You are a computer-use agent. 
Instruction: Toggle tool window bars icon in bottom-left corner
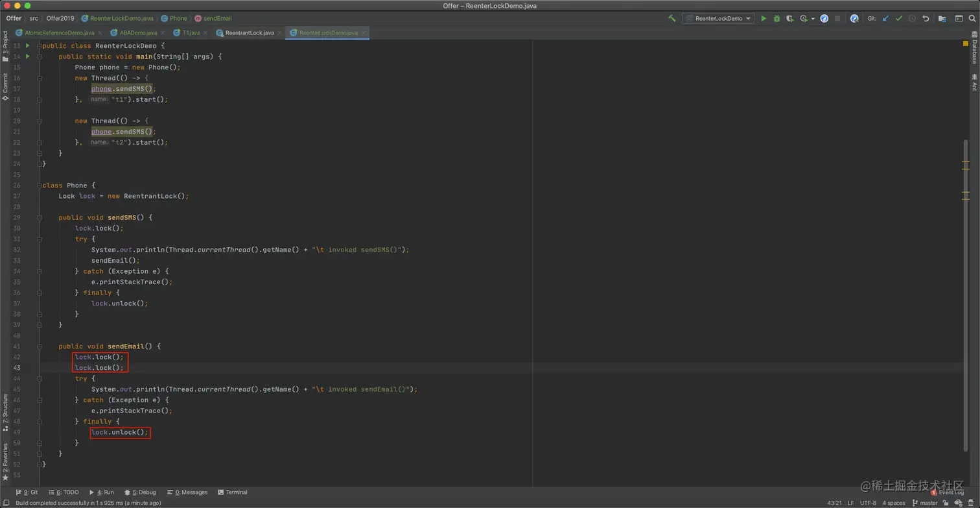click(x=5, y=503)
